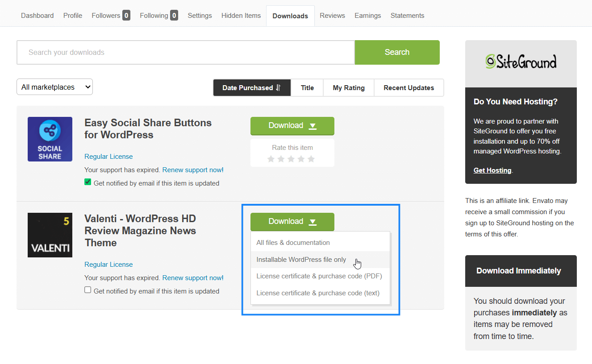Screen dimensions: 592x364
Task: Click the Easy Social Share Buttons thumbnail
Action: click(x=50, y=139)
